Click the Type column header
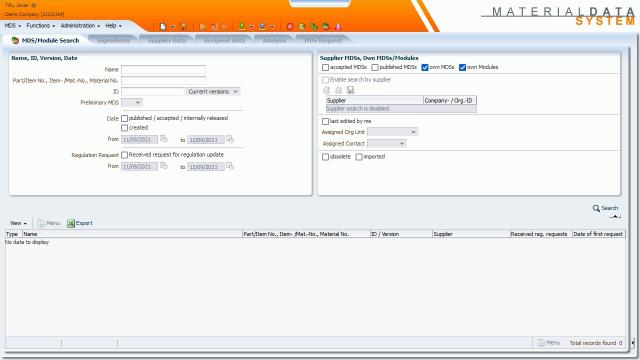 [13, 234]
